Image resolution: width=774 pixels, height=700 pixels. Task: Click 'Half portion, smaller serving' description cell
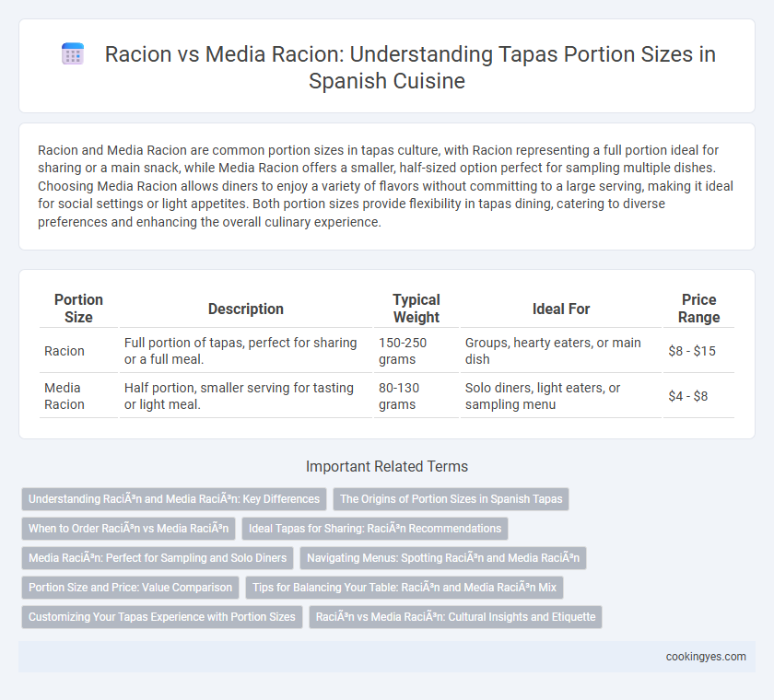[246, 396]
